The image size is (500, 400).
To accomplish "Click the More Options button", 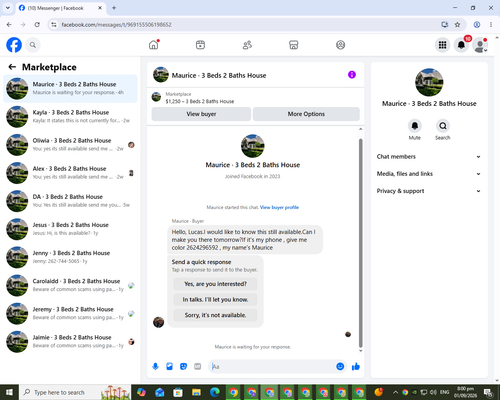I will click(306, 114).
